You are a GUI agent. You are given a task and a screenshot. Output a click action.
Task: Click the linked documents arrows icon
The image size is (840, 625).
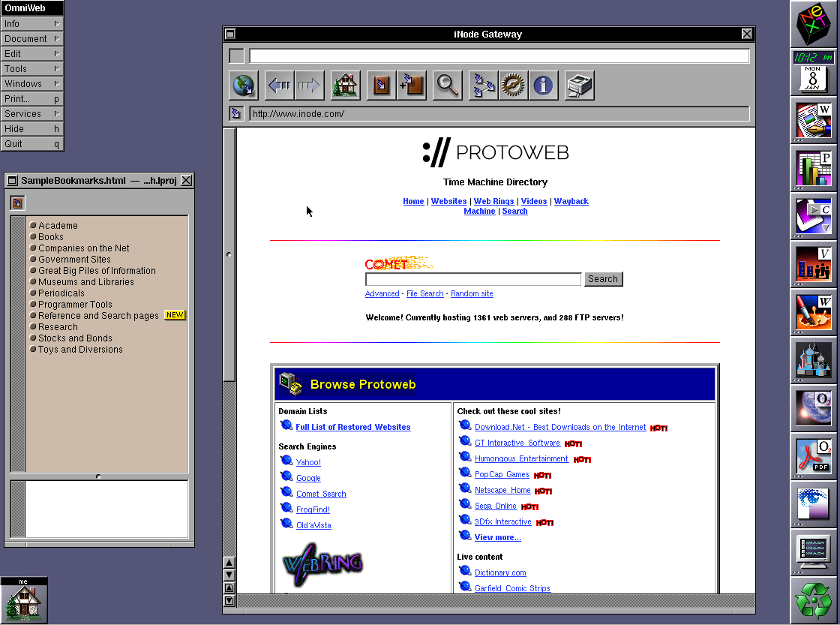click(483, 86)
